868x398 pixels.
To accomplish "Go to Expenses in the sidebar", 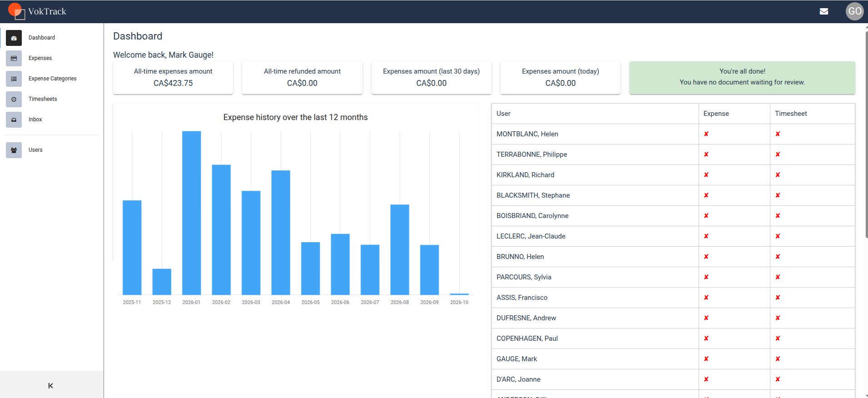I will point(52,59).
